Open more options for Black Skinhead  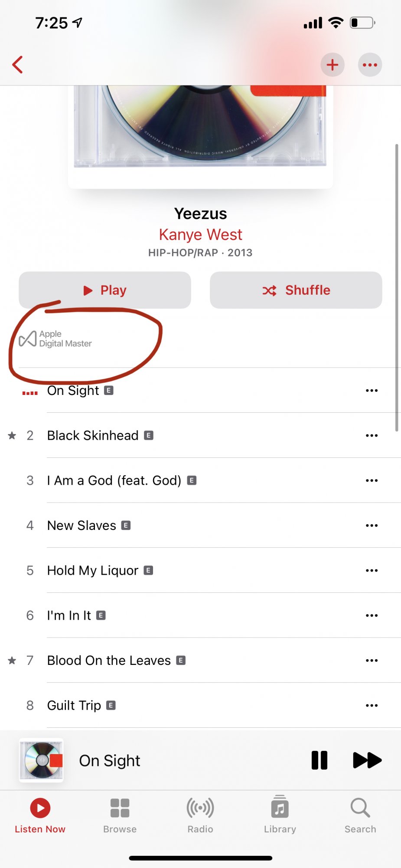pos(372,435)
